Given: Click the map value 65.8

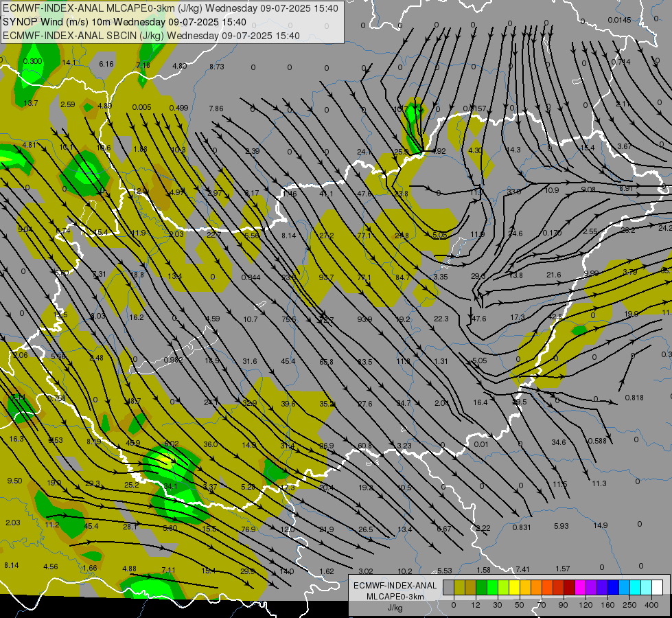Looking at the screenshot, I should (x=326, y=362).
